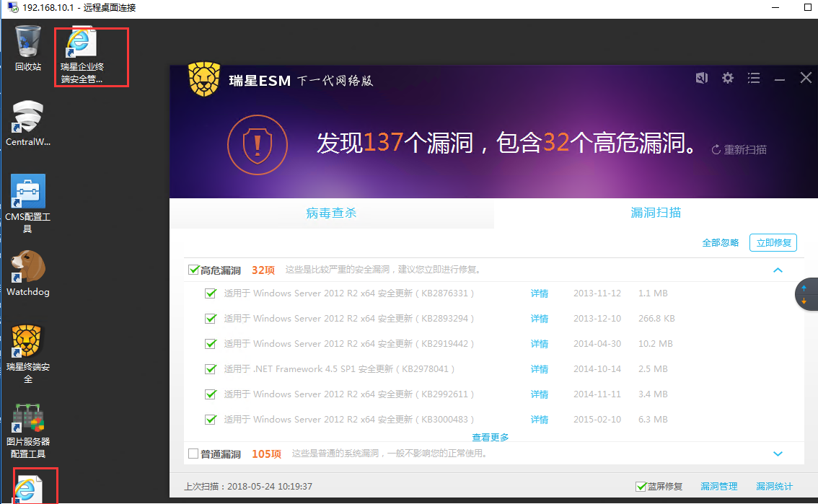
Task: Click the 10.2 MB size value
Action: (x=655, y=344)
